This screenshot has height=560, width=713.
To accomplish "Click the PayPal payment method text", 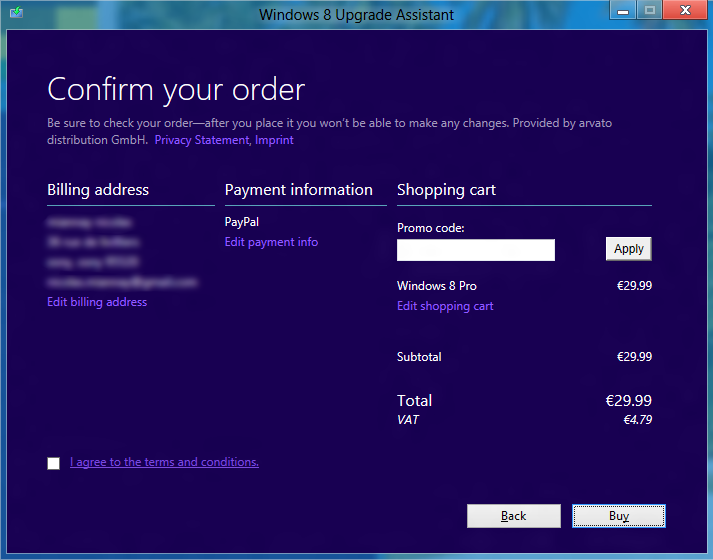I will [242, 222].
